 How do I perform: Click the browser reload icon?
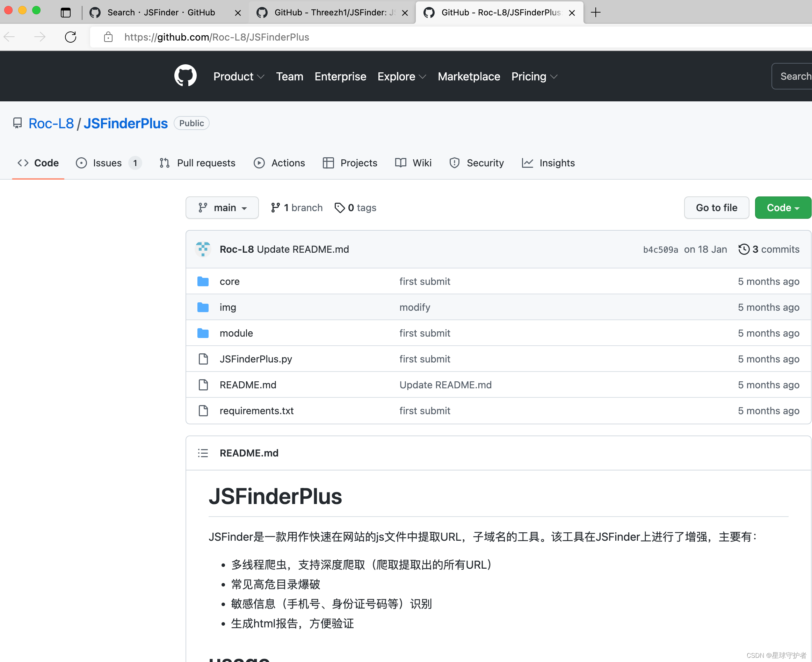(71, 37)
